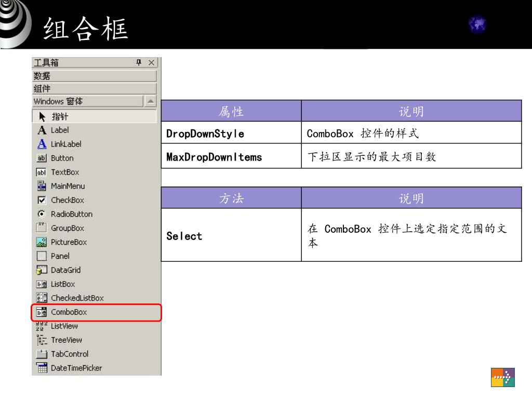Click the CheckBox control icon
The width and height of the screenshot is (532, 399).
tap(42, 200)
